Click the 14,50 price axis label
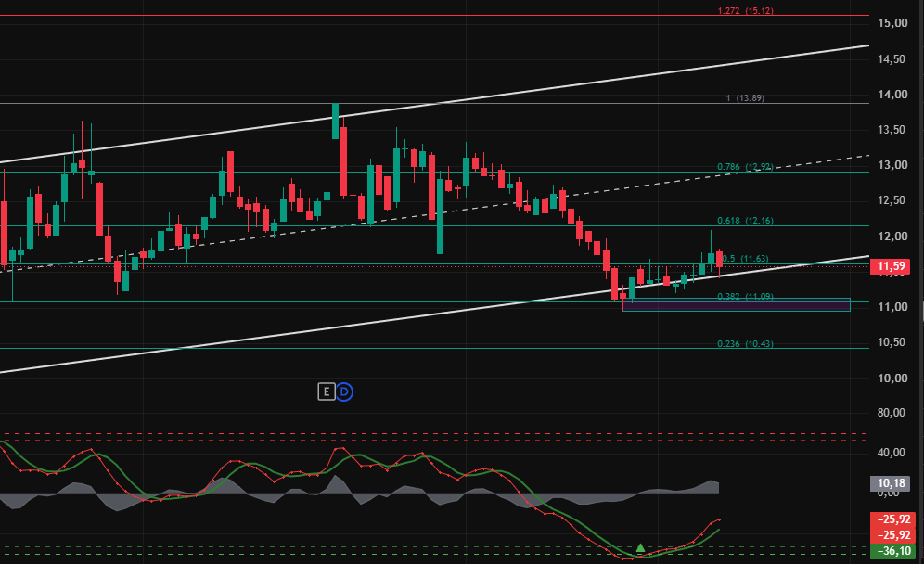The height and width of the screenshot is (564, 924). tap(892, 59)
